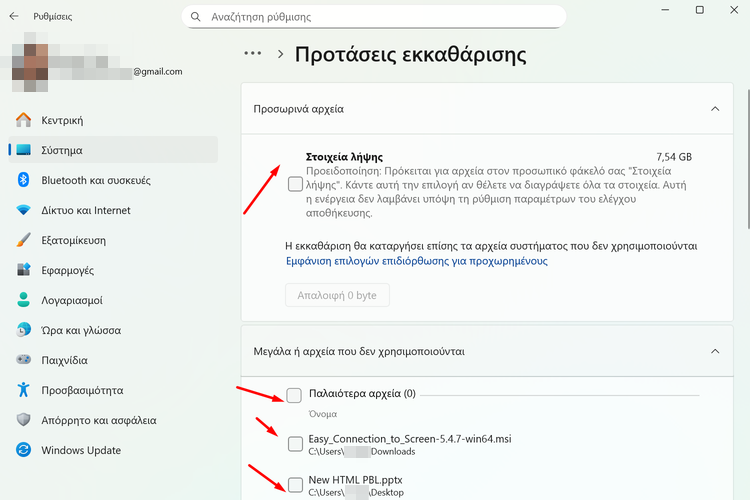The width and height of the screenshot is (750, 500).
Task: Open Ώρα και γλώσσα globe icon
Action: (x=23, y=330)
